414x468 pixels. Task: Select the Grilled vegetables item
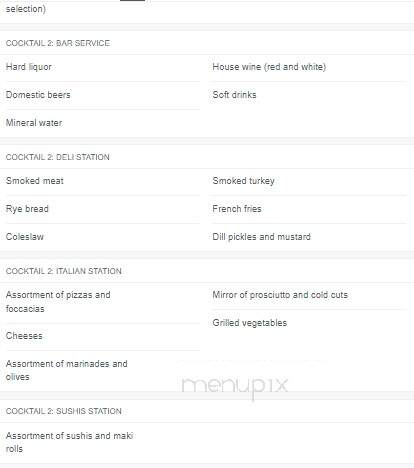tap(250, 323)
